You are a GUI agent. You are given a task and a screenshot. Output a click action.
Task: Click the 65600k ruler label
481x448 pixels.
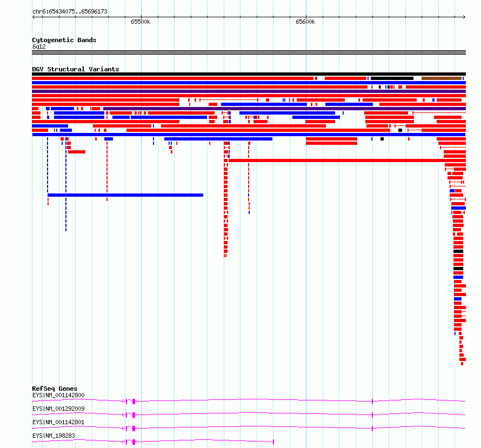point(305,22)
